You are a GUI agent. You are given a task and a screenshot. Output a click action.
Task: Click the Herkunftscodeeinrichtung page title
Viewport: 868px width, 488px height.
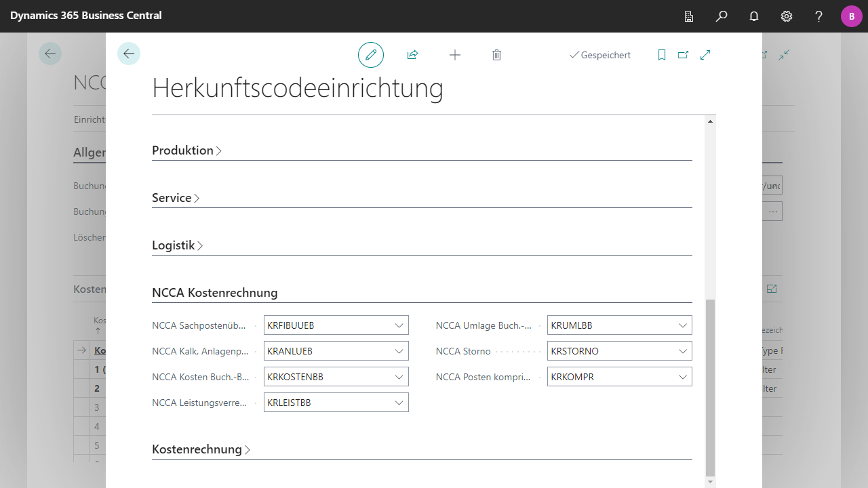pyautogui.click(x=298, y=88)
